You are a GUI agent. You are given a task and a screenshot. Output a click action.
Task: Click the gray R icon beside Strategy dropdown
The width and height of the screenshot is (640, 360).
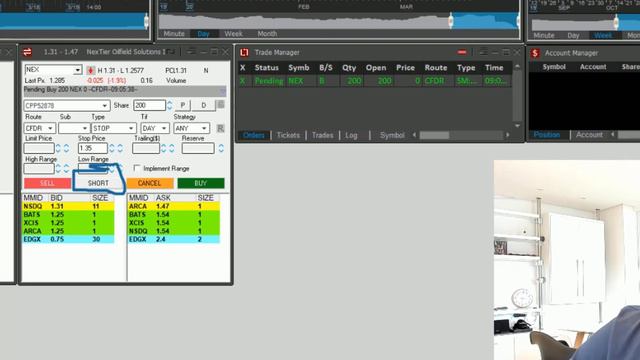(220, 128)
